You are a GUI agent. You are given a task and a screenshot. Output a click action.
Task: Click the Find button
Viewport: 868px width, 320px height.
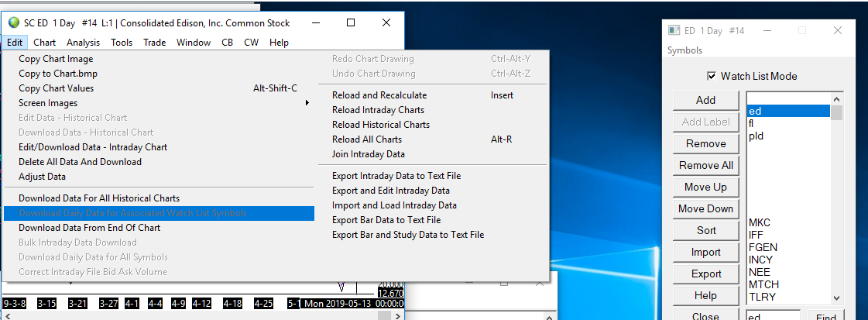point(826,317)
